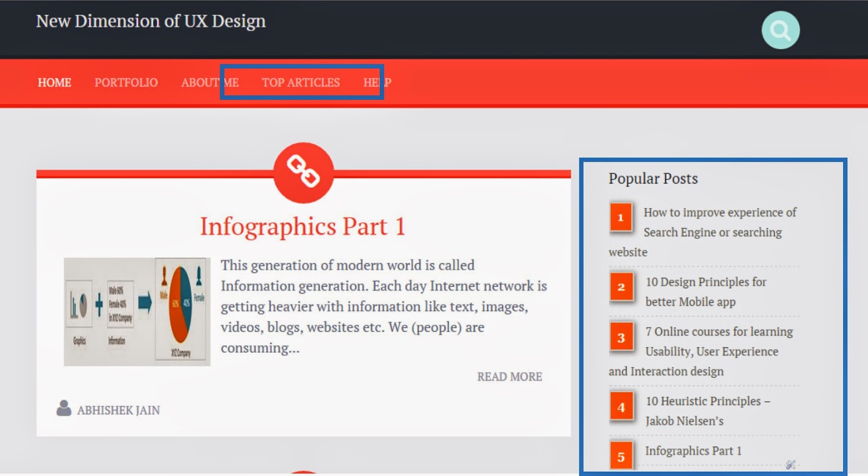
Task: Open the ABOUT ME page
Action: click(210, 82)
